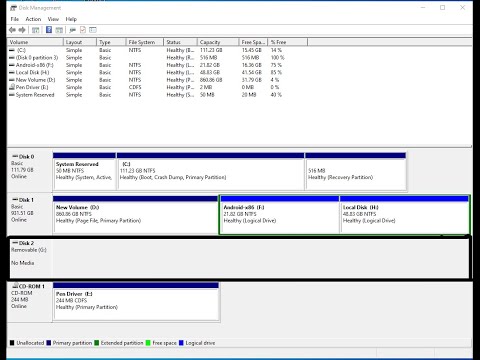Viewport: 480px width, 360px height.
Task: Sort by the Free Space column header
Action: click(254, 42)
